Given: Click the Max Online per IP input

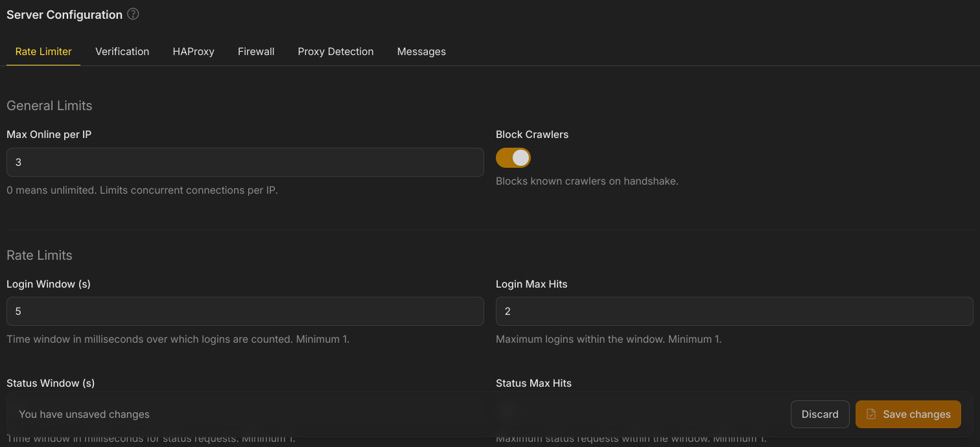Looking at the screenshot, I should pos(245,162).
